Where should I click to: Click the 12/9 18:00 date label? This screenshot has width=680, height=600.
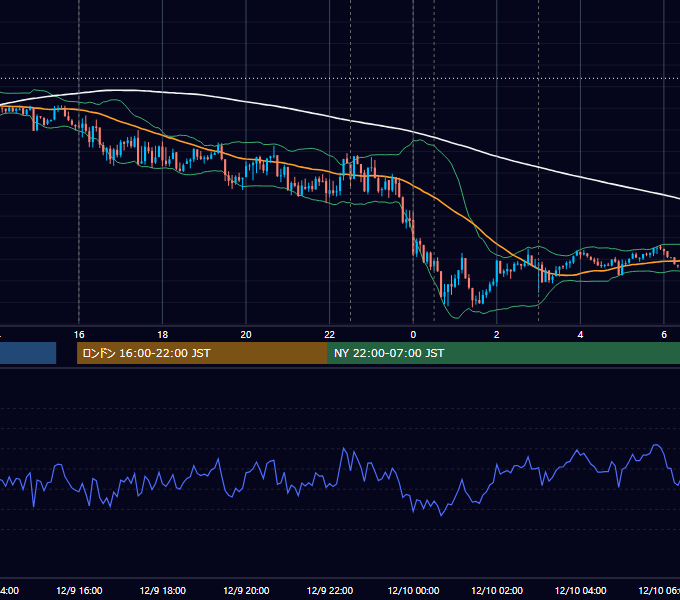tap(163, 590)
